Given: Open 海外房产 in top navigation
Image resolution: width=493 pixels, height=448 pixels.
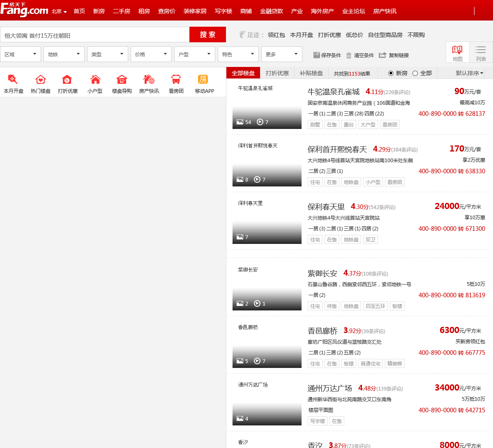Looking at the screenshot, I should pos(323,11).
